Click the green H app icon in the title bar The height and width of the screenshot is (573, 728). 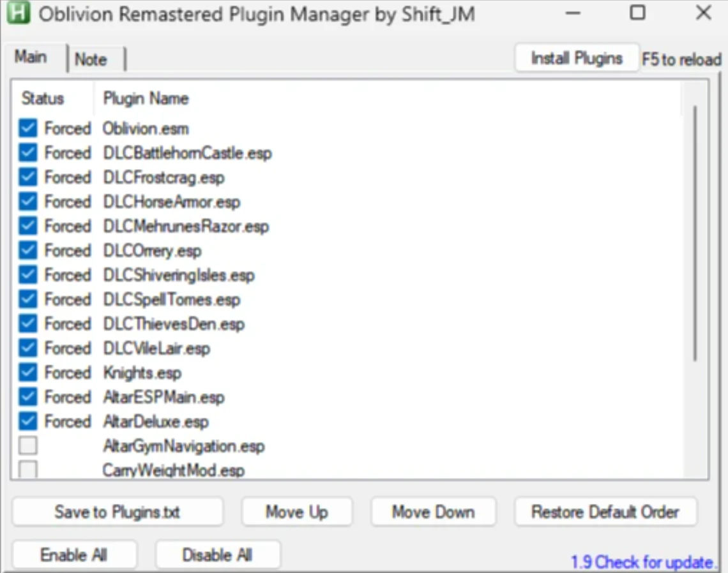19,13
